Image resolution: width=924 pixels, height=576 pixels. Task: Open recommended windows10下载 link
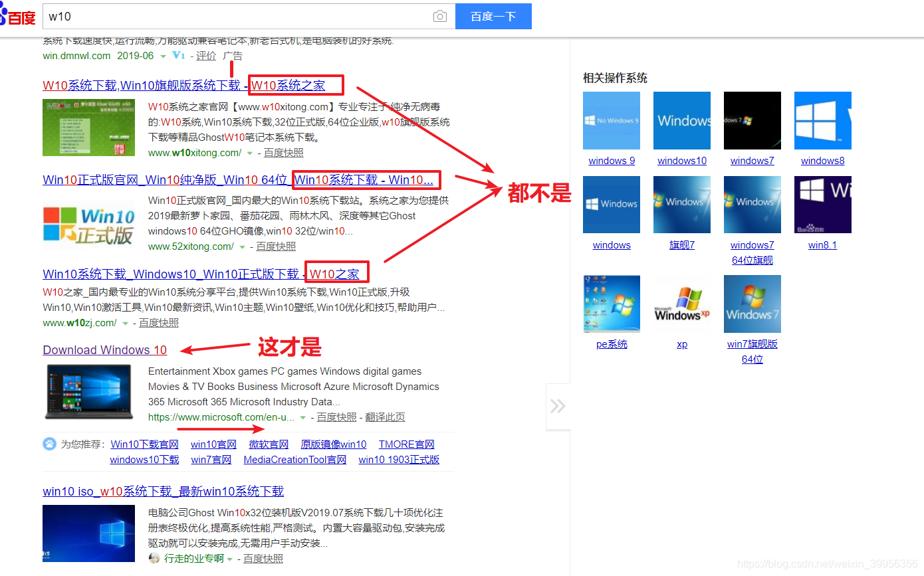click(x=144, y=460)
